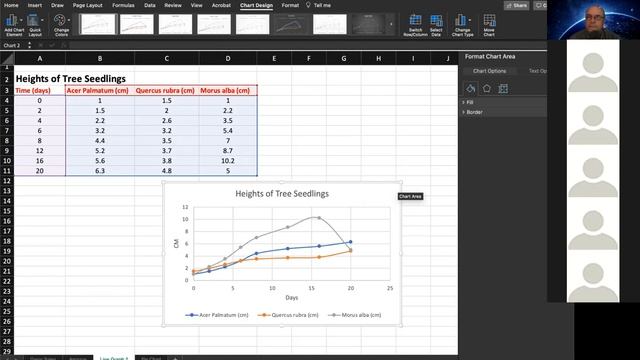Apply the fourth chart style thumbnail
The height and width of the screenshot is (360, 640).
[214, 24]
